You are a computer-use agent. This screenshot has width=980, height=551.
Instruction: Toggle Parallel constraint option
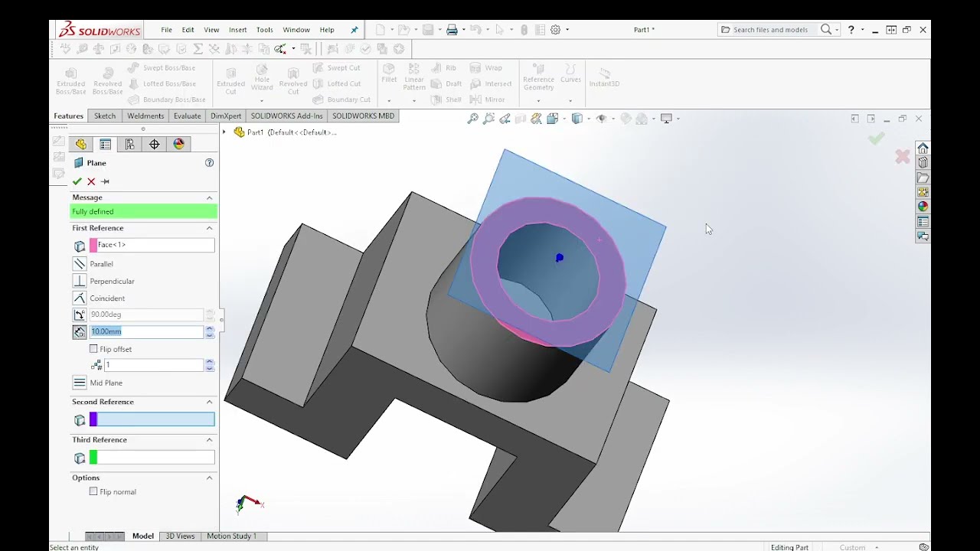pos(80,264)
